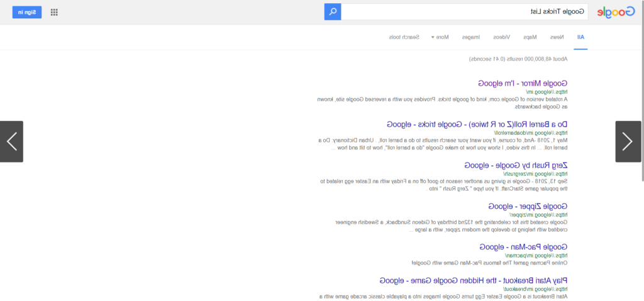Expand the More dropdown menu
Screen dimensions: 644x301
pyautogui.click(x=440, y=37)
